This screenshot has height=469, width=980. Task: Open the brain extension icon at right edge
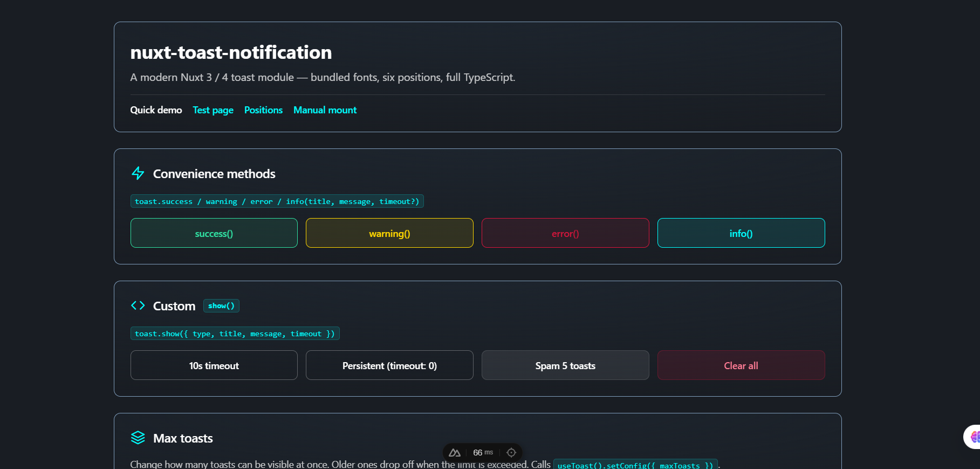[x=974, y=437]
